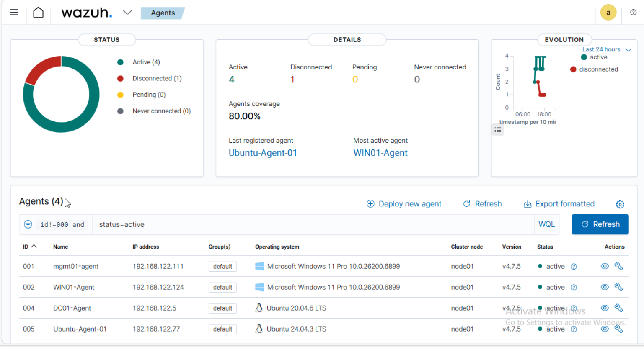Viewport: 644px width, 347px height.
Task: Open the Ubuntu-Agent-01 link under Last registered agent
Action: pos(263,153)
